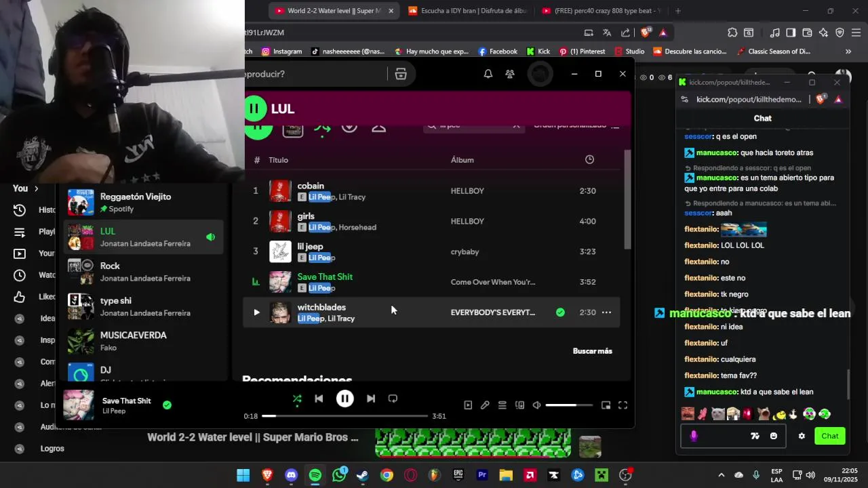Image resolution: width=868 pixels, height=488 pixels.
Task: Open a new browser tab
Action: (677, 11)
